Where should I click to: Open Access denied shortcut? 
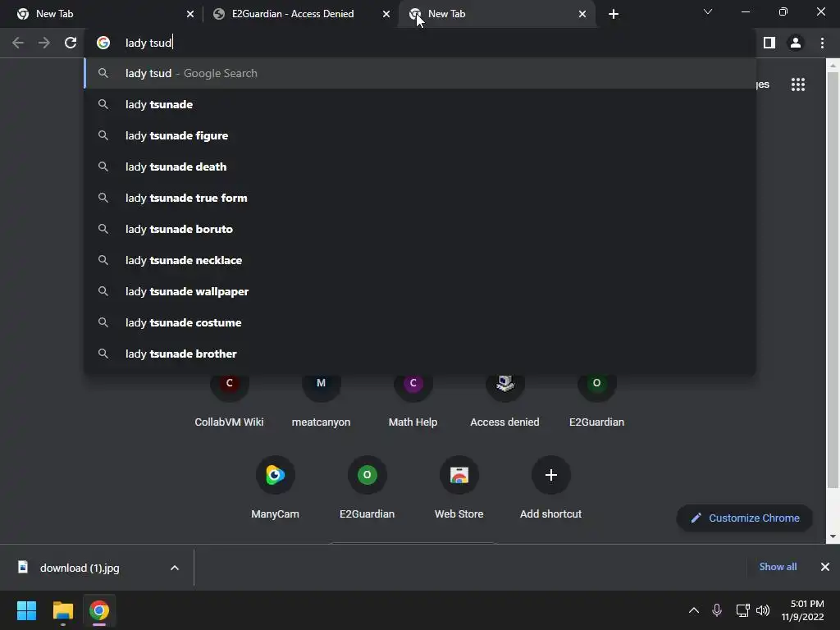[x=504, y=399]
